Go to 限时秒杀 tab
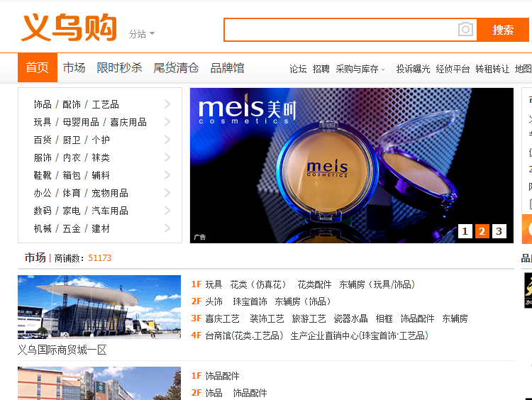Screen dimensions: 532x400 119,68
